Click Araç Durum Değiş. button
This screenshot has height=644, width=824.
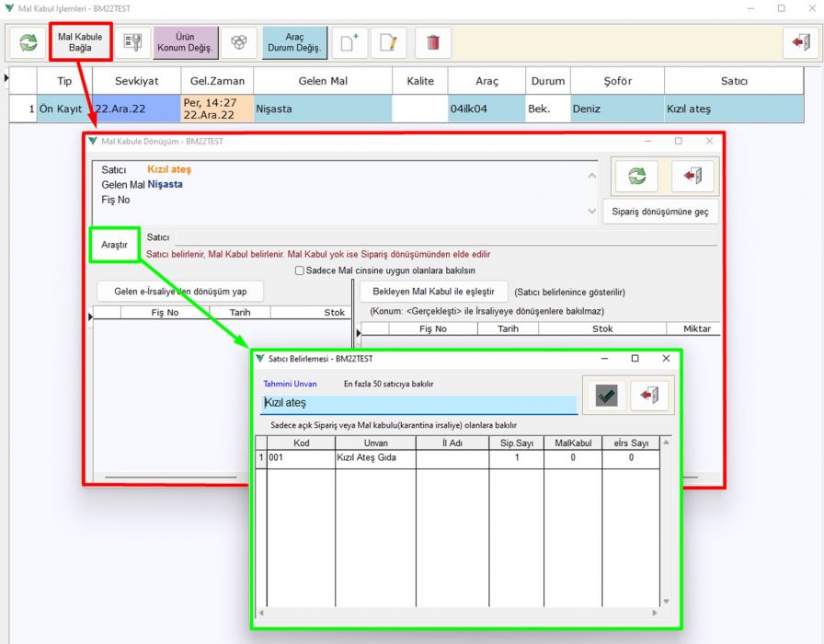pyautogui.click(x=294, y=42)
